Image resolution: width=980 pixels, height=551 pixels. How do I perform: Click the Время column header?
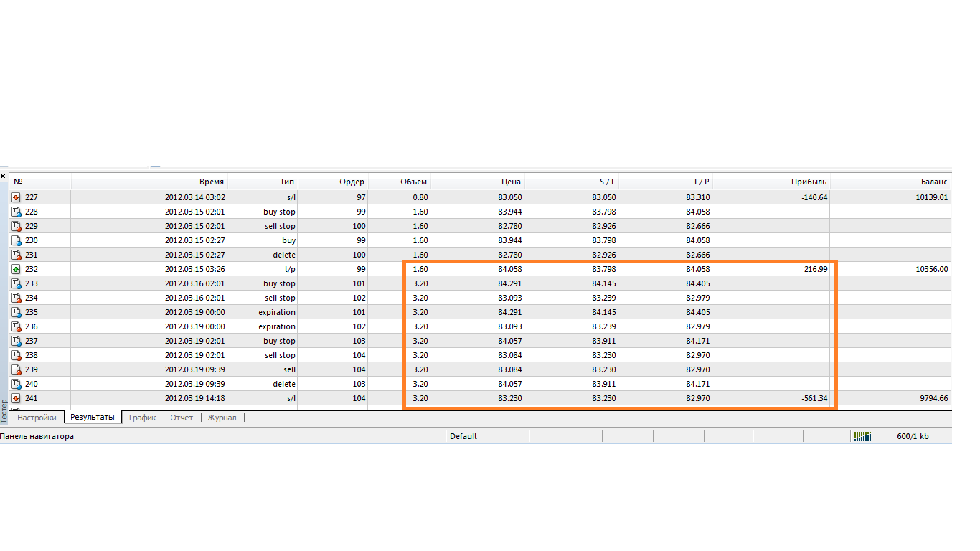click(149, 182)
